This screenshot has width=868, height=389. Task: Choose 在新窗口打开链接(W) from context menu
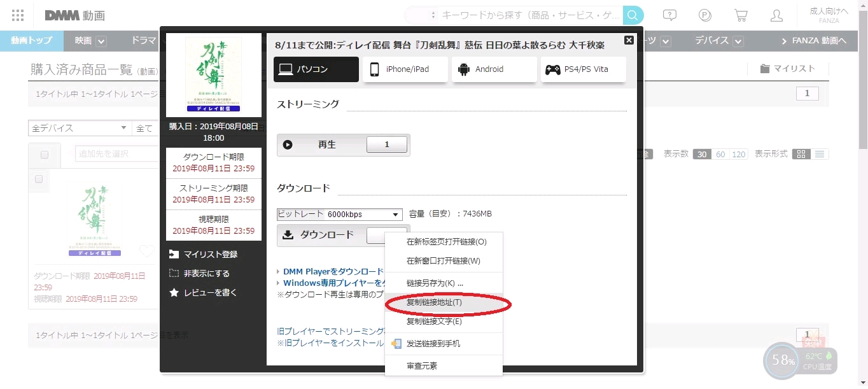444,261
